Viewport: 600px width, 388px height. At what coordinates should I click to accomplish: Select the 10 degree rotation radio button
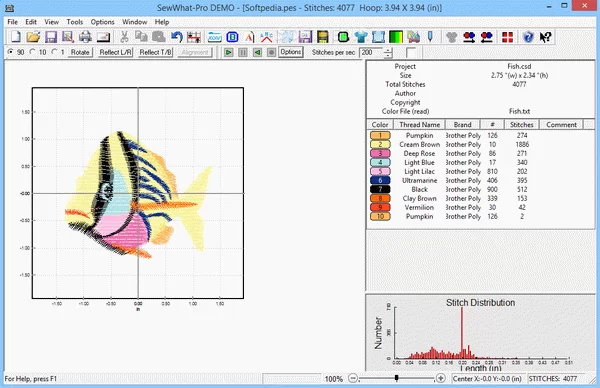[33, 52]
